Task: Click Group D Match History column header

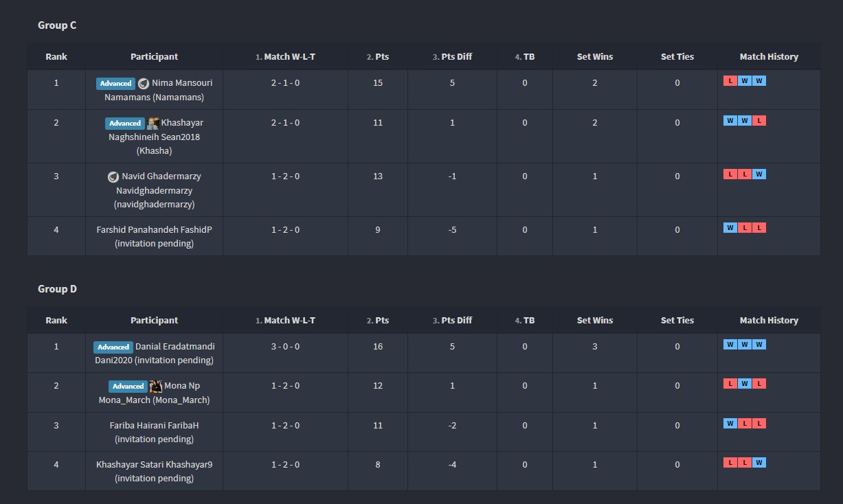Action: click(x=769, y=321)
